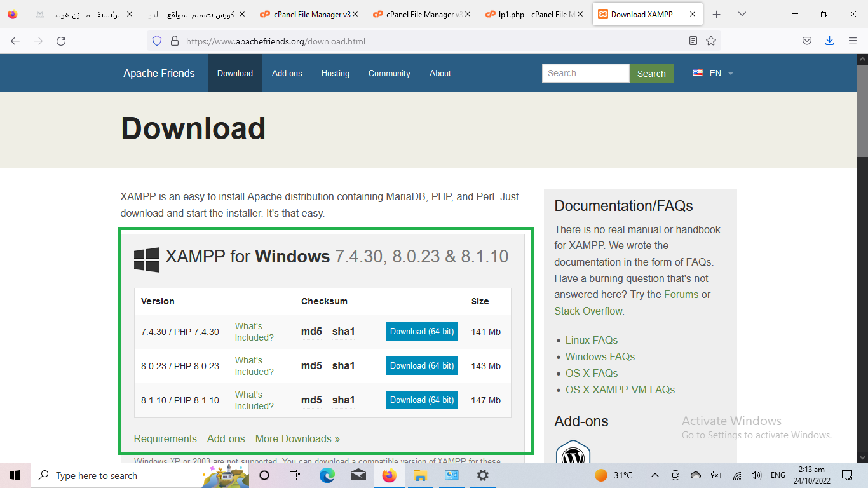Image resolution: width=868 pixels, height=488 pixels.
Task: Toggle reader view icon in address bar
Action: click(x=693, y=41)
